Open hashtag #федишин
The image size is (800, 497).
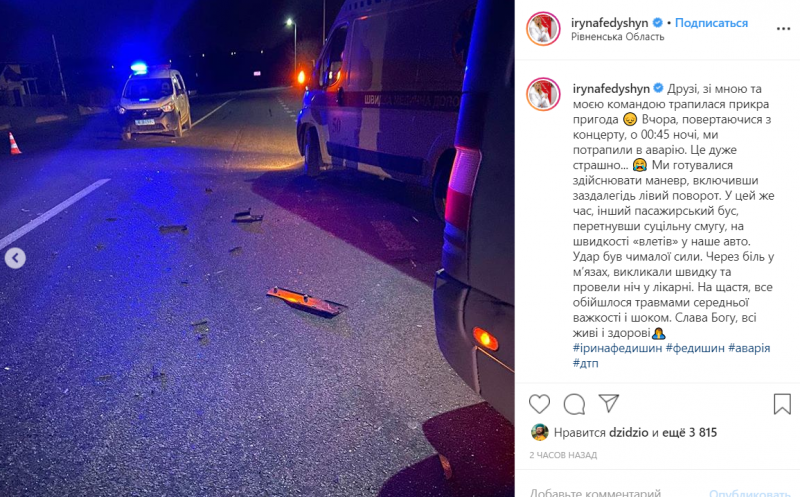click(695, 348)
